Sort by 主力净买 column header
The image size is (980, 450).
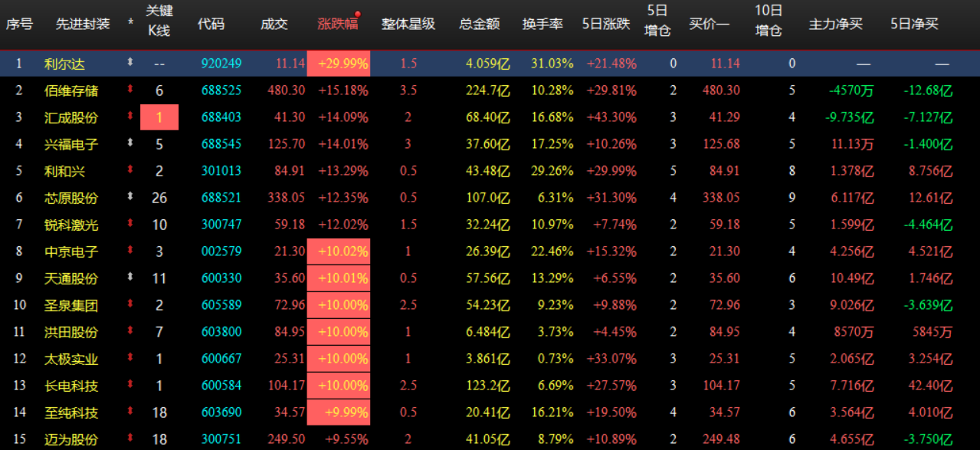pyautogui.click(x=836, y=24)
